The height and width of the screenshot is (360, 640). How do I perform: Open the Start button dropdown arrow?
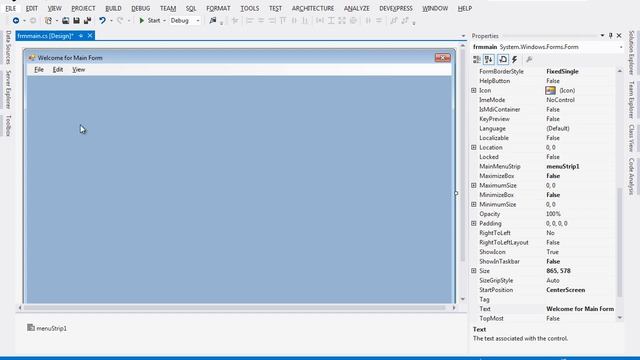(164, 20)
